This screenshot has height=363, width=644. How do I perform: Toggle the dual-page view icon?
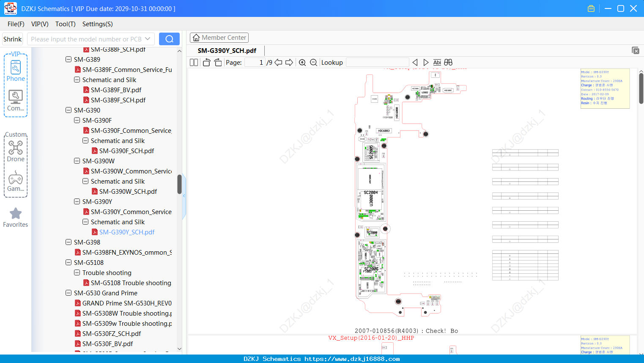(x=194, y=62)
